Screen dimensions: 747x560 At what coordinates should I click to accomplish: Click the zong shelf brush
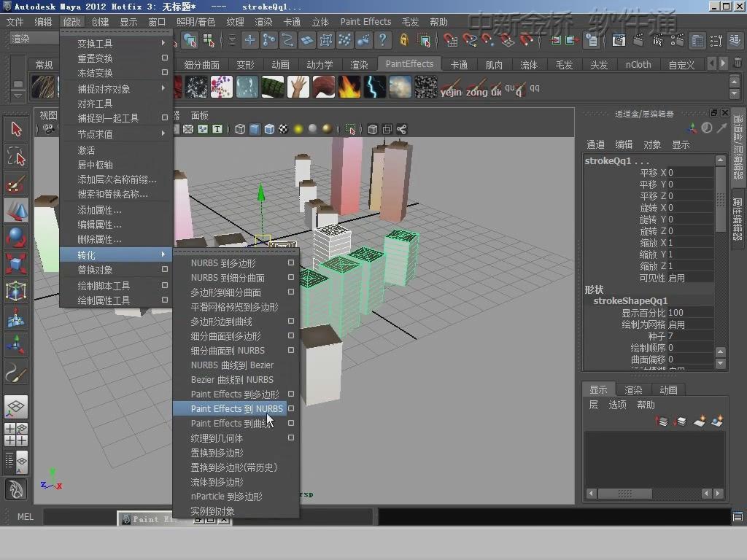pyautogui.click(x=476, y=88)
